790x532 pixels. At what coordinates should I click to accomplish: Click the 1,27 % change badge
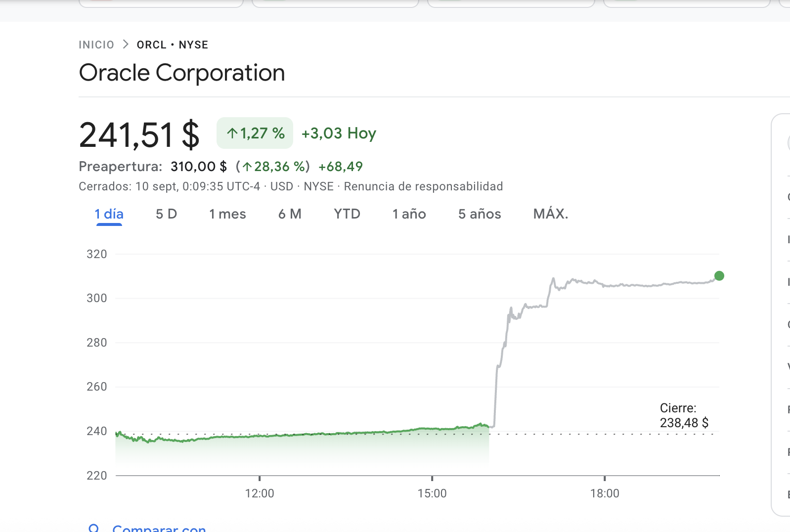coord(255,133)
